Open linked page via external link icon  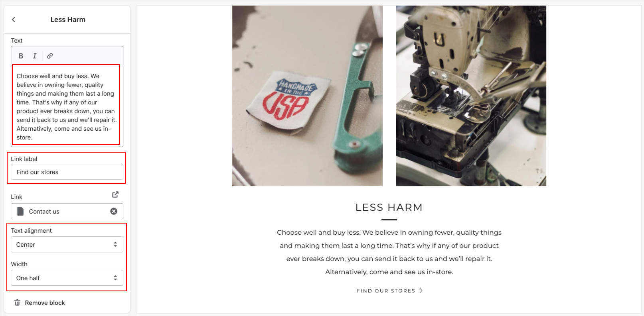click(x=115, y=194)
